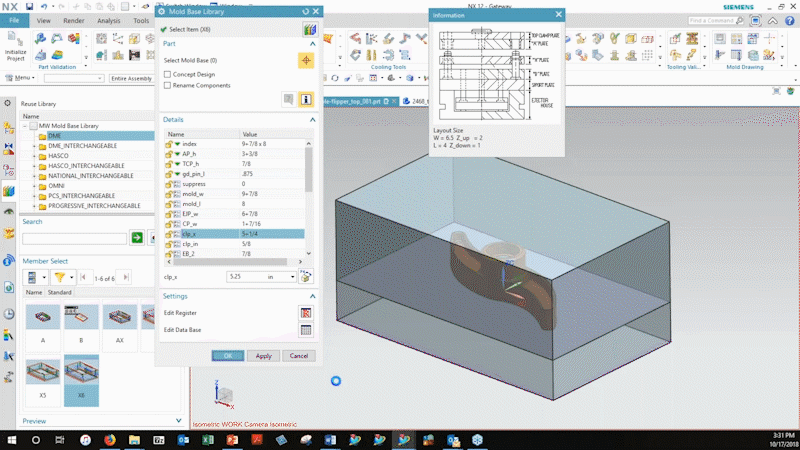Open the Analysis ribbon tab

(x=109, y=20)
